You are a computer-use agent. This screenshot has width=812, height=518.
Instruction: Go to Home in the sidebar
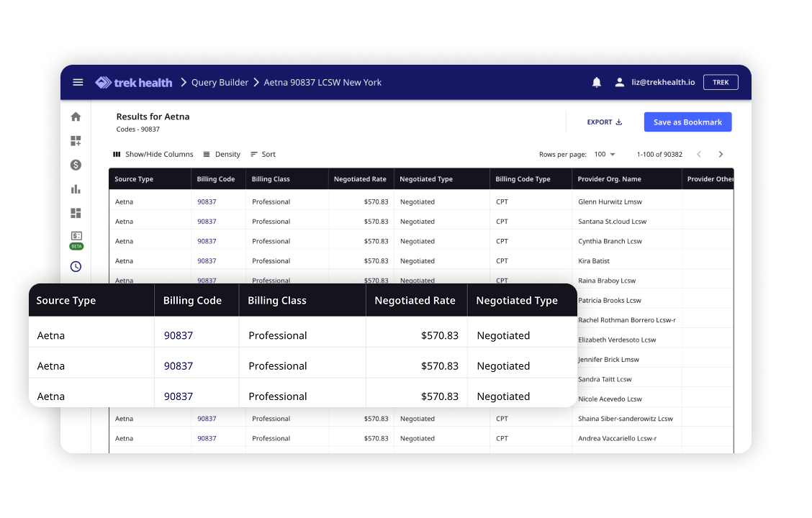coord(76,117)
